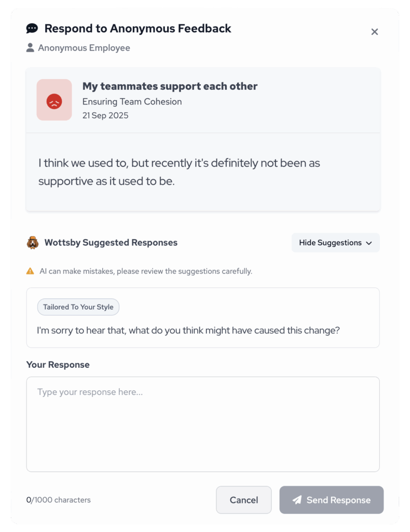The height and width of the screenshot is (532, 410).
Task: Click the 21 Sep 2025 date
Action: [x=105, y=115]
